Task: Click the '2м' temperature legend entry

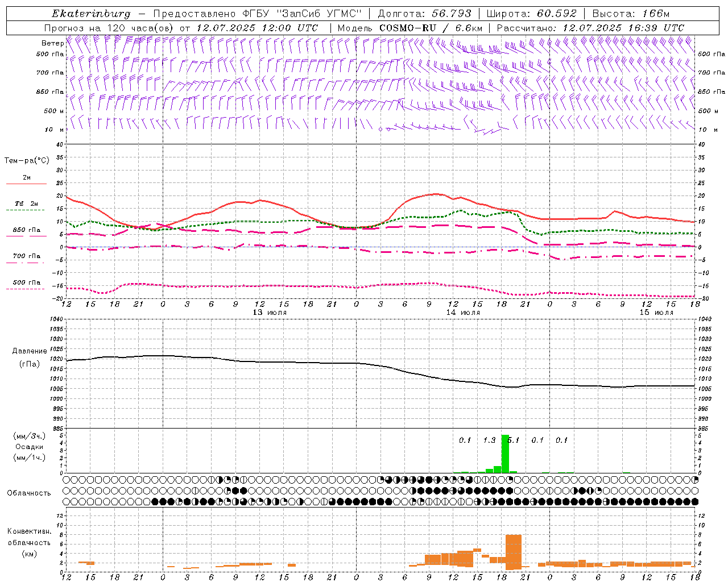Action: coord(27,178)
